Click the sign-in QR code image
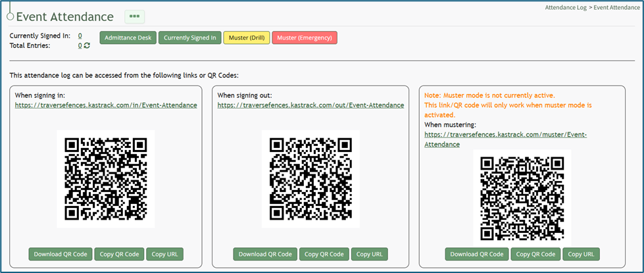Image resolution: width=644 pixels, height=273 pixels. coord(106,179)
